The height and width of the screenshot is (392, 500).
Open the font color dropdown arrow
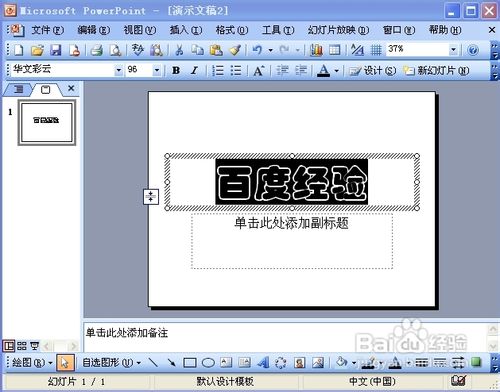point(336,70)
